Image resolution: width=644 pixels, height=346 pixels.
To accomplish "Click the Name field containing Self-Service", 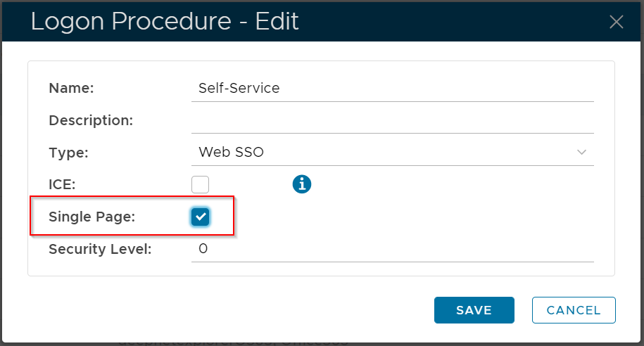I will coord(391,89).
